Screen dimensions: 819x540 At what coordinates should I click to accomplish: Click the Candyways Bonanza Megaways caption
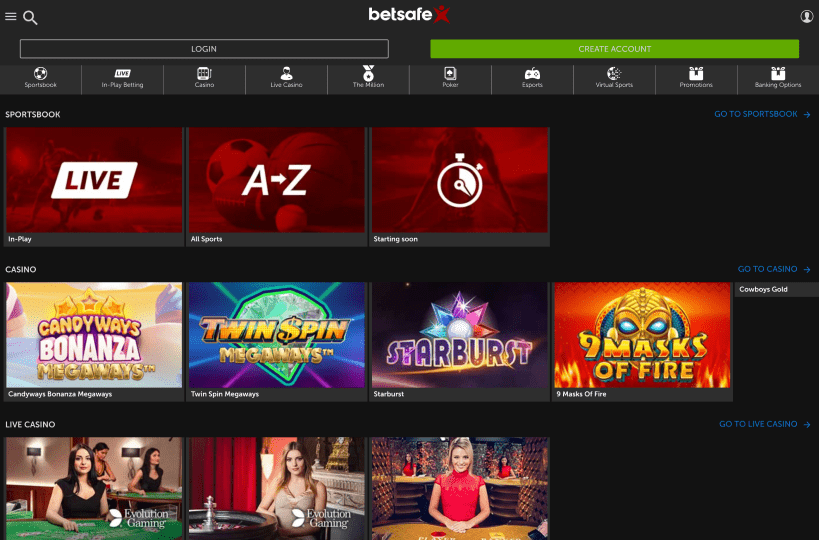tap(60, 394)
